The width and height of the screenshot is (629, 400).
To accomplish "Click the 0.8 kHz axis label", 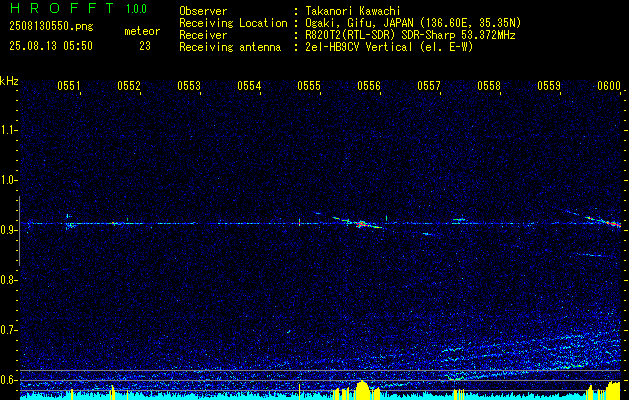I will pyautogui.click(x=9, y=280).
